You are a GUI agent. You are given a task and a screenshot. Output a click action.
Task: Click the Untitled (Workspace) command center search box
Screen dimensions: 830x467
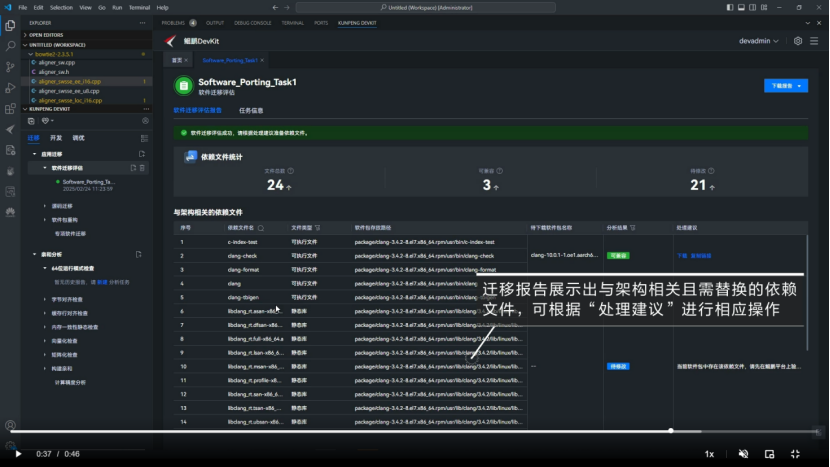[426, 7]
